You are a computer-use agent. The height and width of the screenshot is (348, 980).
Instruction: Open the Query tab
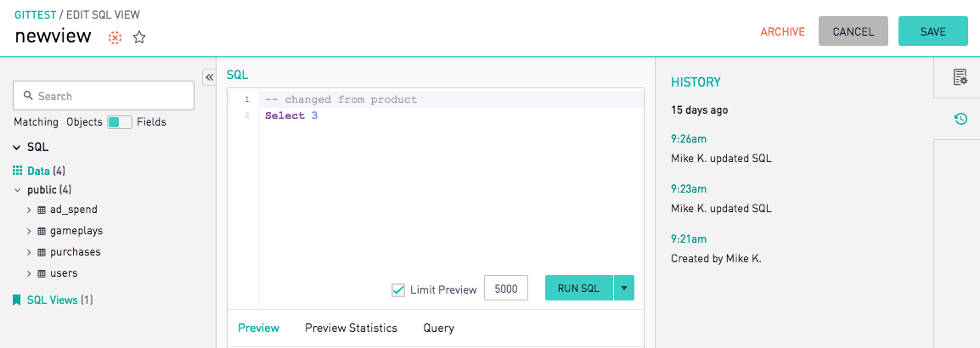[x=439, y=328]
